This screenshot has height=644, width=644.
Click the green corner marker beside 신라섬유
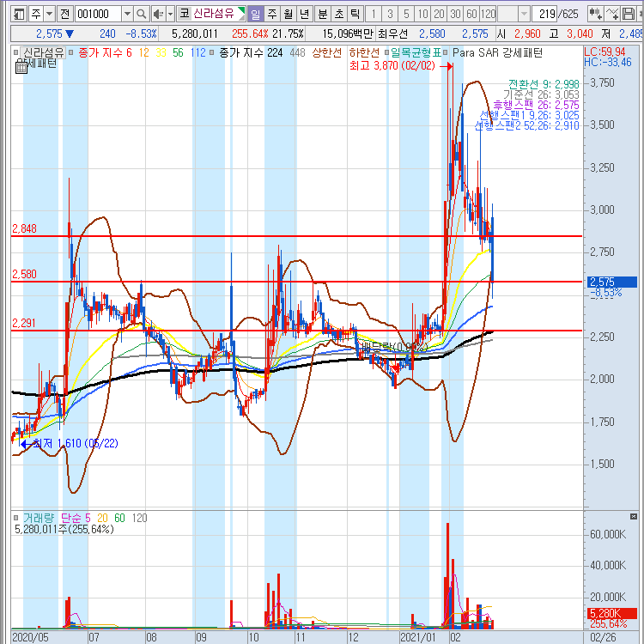pos(242,11)
